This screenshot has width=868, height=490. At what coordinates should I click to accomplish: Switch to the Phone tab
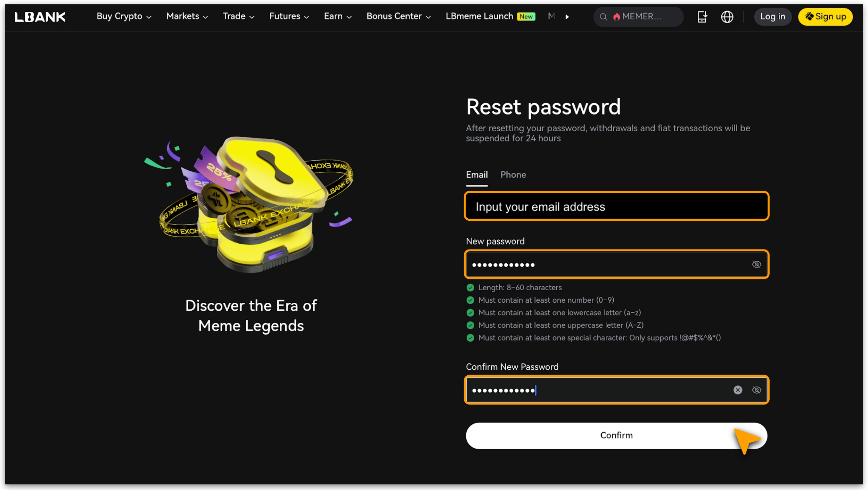513,174
